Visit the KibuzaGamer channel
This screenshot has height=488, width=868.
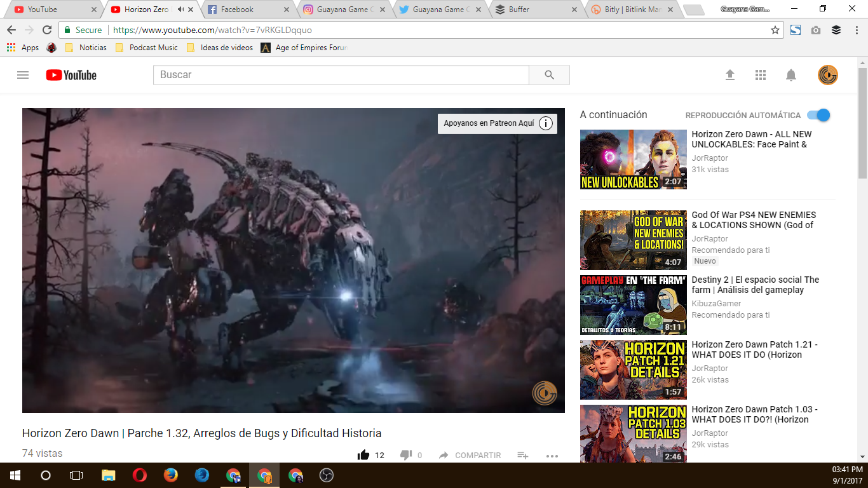tap(717, 304)
